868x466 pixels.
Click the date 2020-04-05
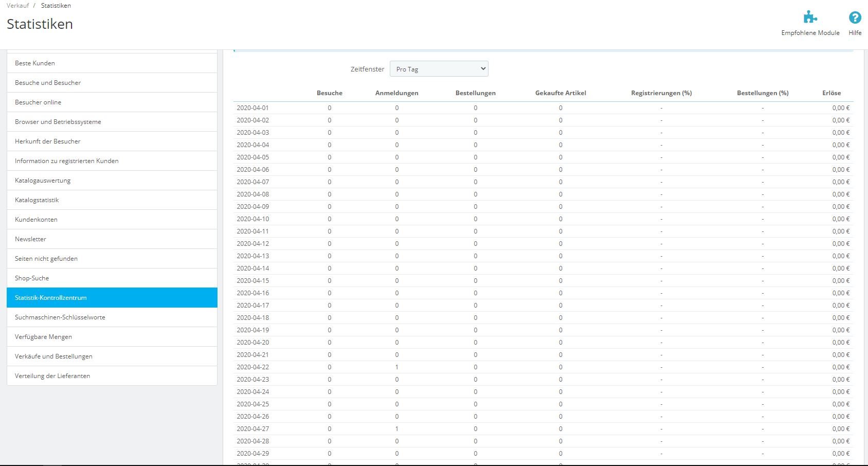click(252, 157)
